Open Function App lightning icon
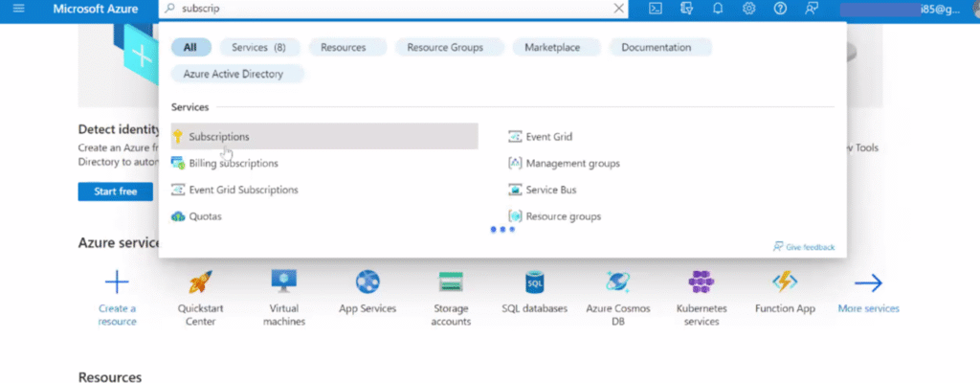The width and height of the screenshot is (980, 383). [785, 282]
